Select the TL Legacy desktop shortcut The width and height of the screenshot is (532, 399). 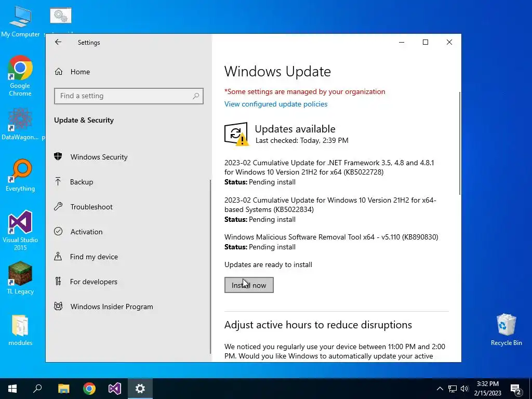coord(20,278)
